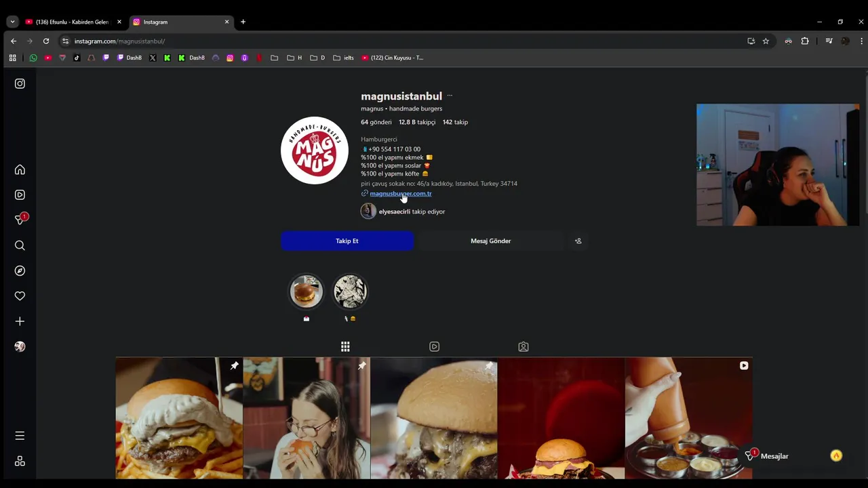Click the Magnus profile picture
The height and width of the screenshot is (488, 868).
(315, 150)
